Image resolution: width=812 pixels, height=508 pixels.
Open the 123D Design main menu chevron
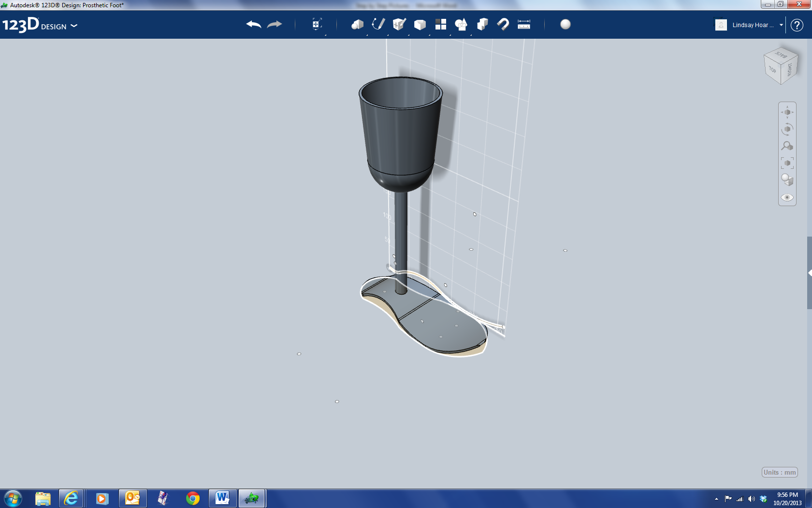click(74, 27)
